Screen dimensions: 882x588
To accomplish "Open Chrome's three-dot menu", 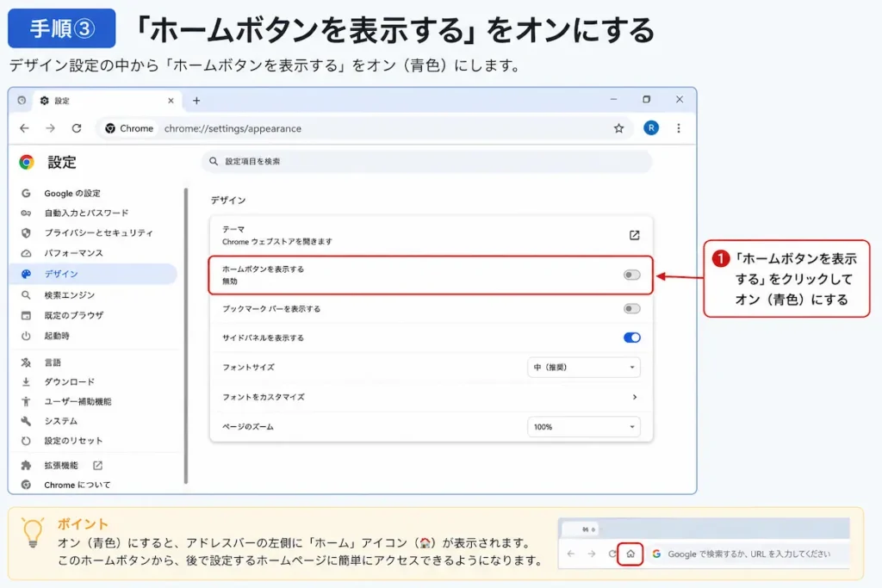I will coord(679,128).
